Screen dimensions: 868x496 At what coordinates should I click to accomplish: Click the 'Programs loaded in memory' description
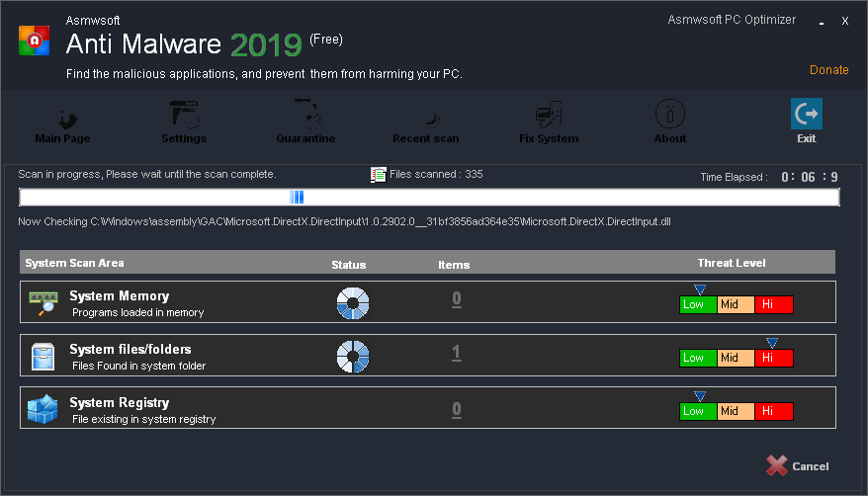[137, 312]
